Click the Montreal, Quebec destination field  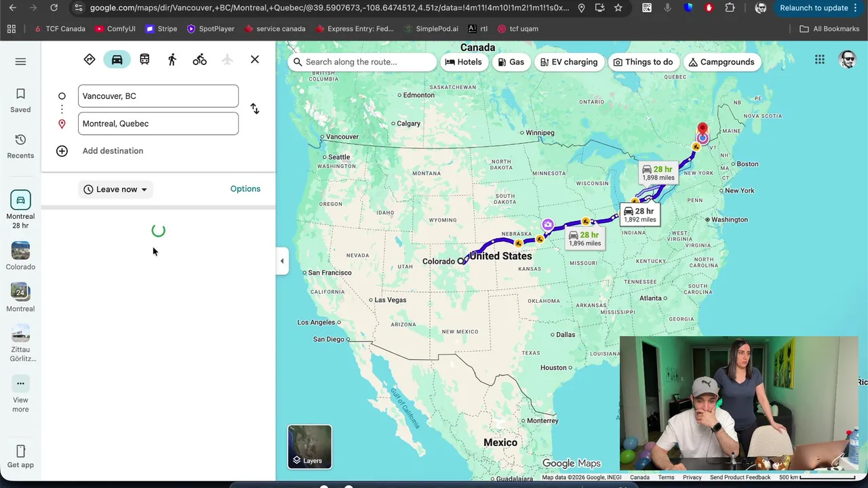pyautogui.click(x=158, y=123)
